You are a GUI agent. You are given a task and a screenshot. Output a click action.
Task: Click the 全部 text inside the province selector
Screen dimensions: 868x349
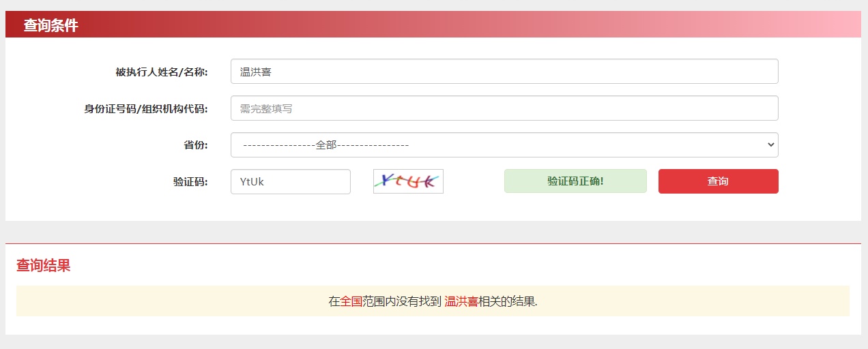click(325, 145)
